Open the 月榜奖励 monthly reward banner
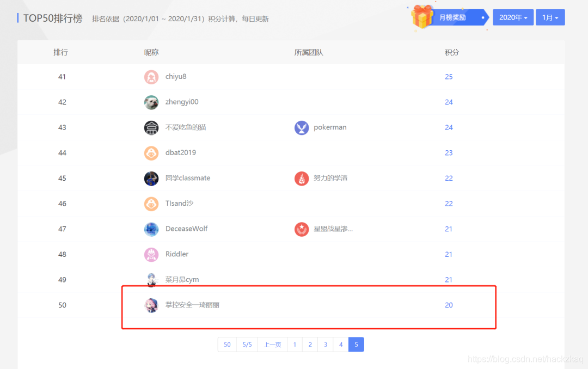This screenshot has width=588, height=369. (x=461, y=17)
